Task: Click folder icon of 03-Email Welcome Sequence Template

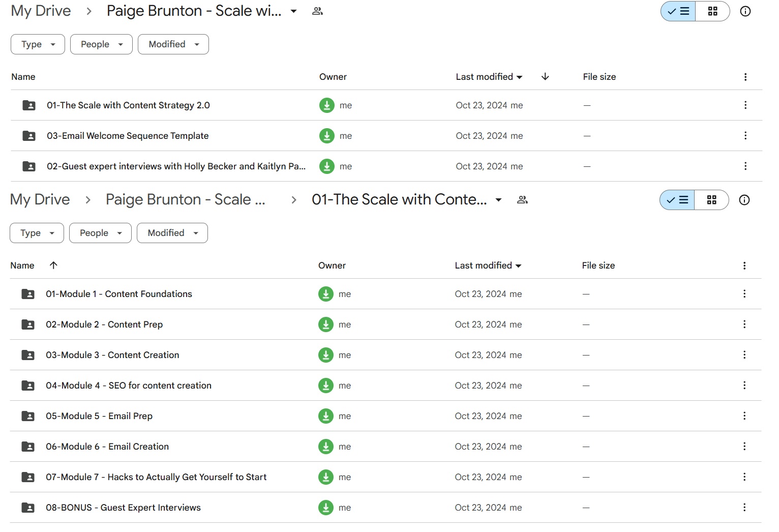Action: tap(29, 136)
